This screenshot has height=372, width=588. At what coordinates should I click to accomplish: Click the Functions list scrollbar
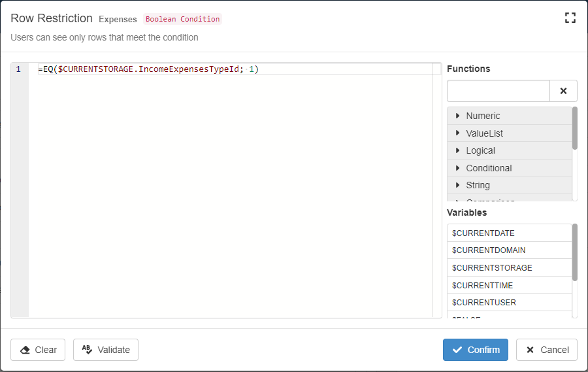[x=575, y=128]
